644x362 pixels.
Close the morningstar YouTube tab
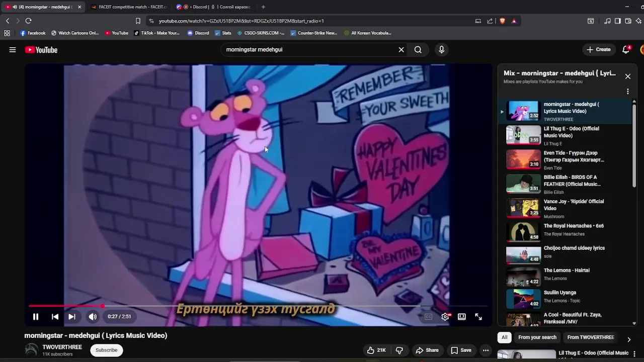point(79,7)
